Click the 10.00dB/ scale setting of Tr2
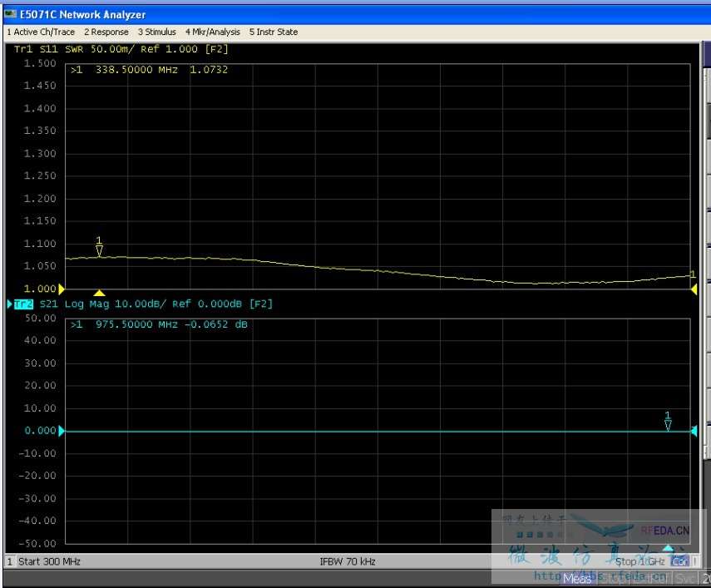 pyautogui.click(x=140, y=304)
